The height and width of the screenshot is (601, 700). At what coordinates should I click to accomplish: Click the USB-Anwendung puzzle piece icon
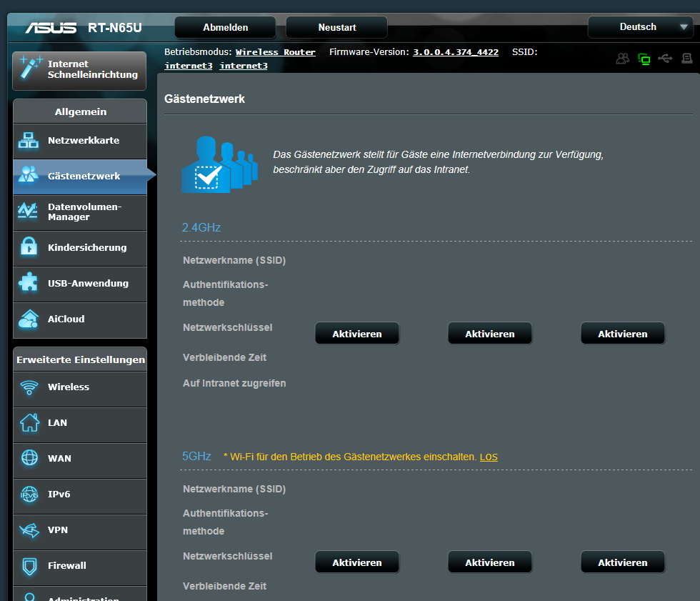[29, 283]
